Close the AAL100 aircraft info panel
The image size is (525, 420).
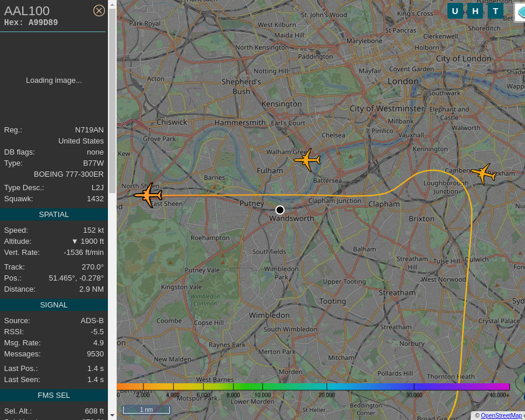pyautogui.click(x=99, y=10)
